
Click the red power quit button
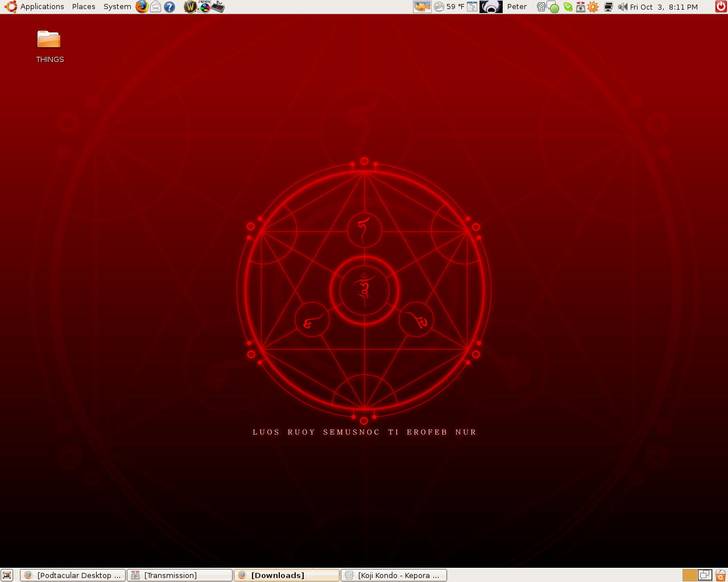[x=721, y=7]
